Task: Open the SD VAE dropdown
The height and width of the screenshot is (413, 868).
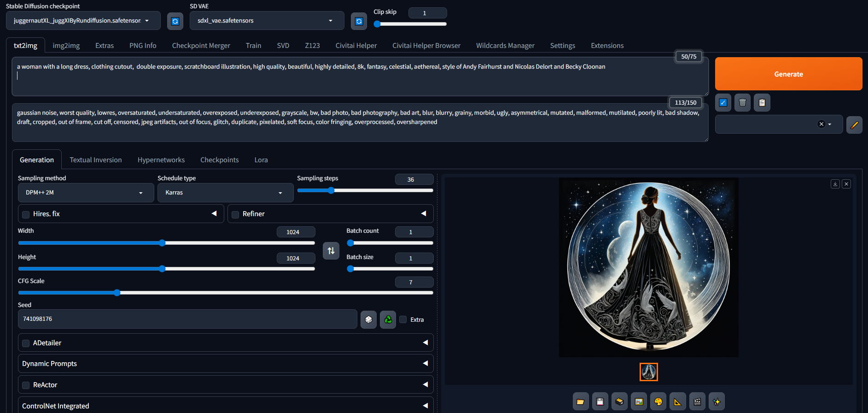Action: 267,21
